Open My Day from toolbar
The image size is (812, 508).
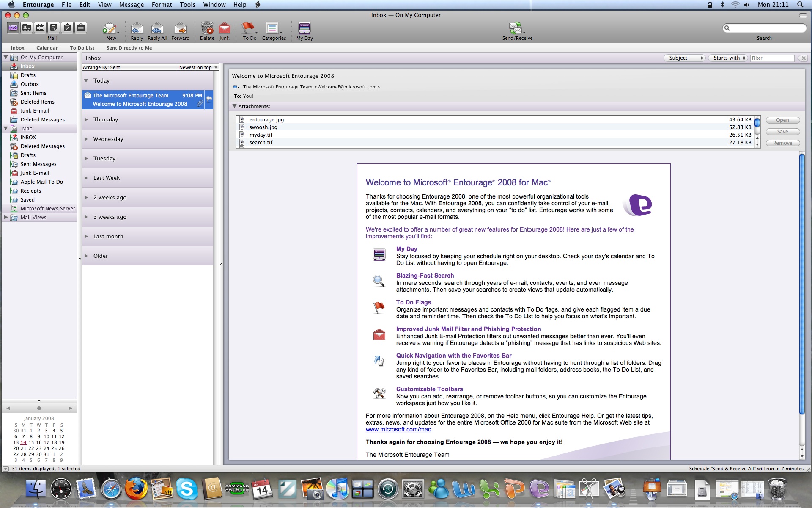pos(304,31)
